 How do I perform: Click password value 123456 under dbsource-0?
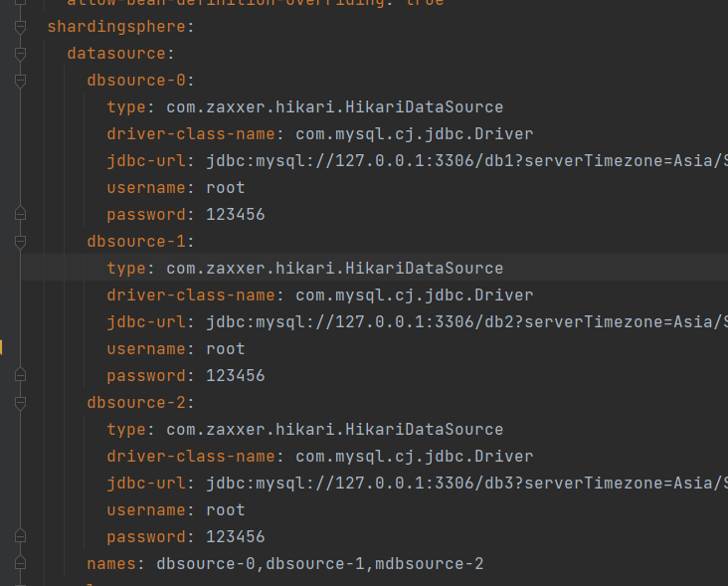pyautogui.click(x=235, y=214)
